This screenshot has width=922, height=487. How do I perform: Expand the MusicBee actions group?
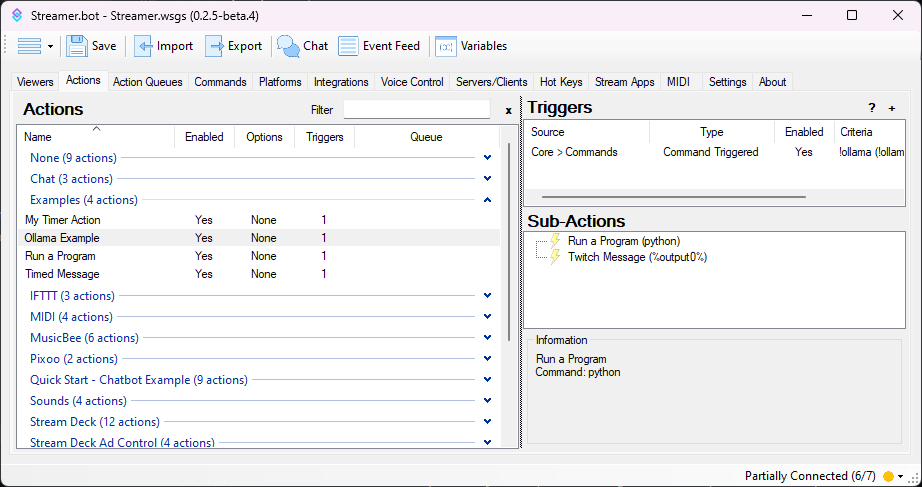coord(487,338)
